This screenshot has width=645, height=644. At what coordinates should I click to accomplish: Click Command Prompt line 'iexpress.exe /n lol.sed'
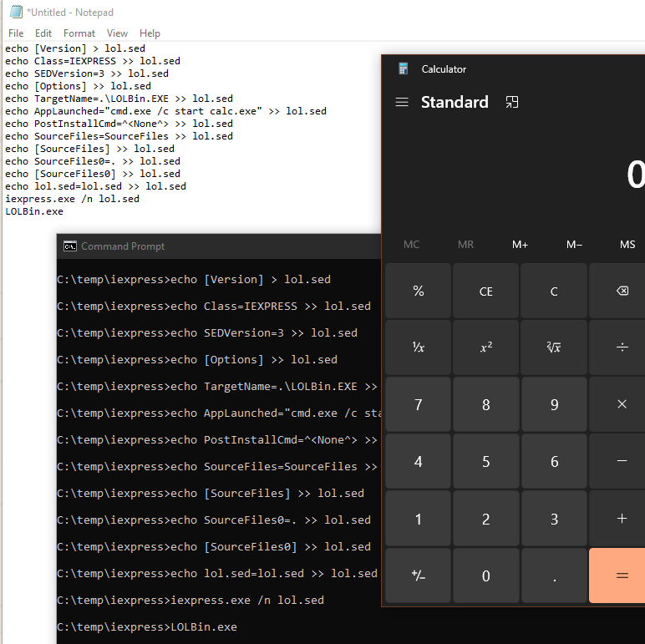pyautogui.click(x=190, y=601)
